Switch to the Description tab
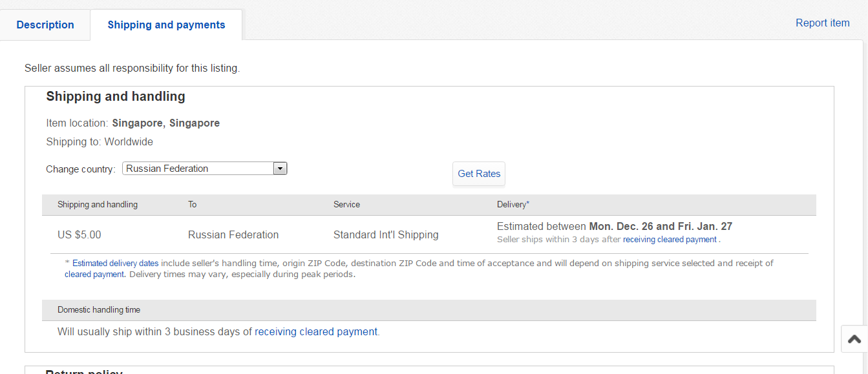This screenshot has height=374, width=868. tap(45, 25)
